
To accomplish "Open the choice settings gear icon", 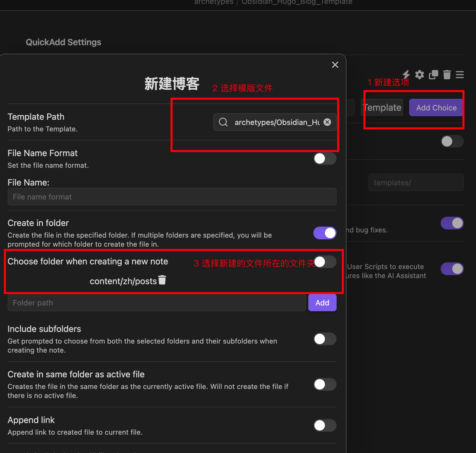I will click(x=419, y=75).
